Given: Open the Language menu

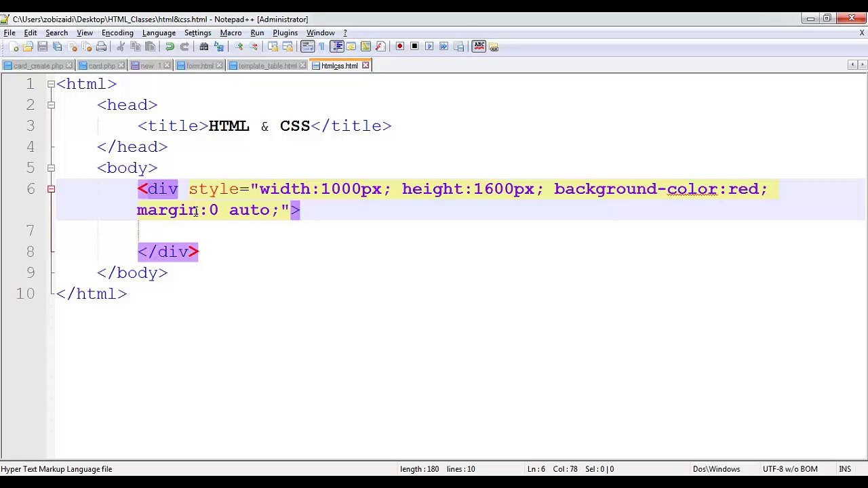Looking at the screenshot, I should [x=159, y=33].
